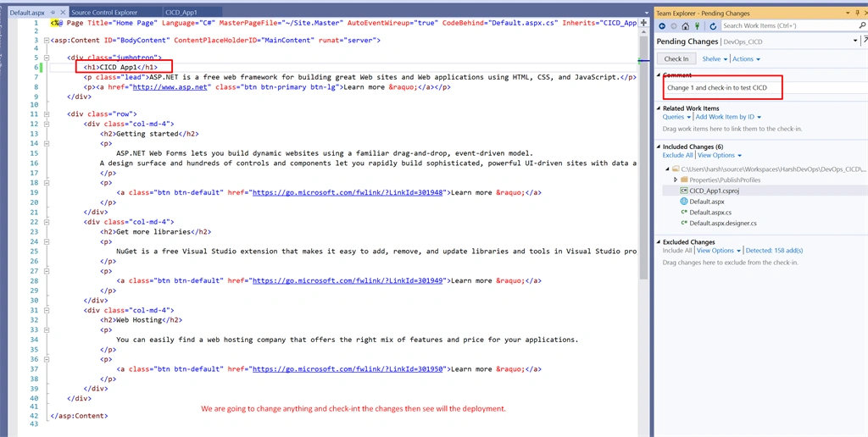Screen dimensions: 868x437
Task: Click the CICD_App1.csproj file icon
Action: 684,191
